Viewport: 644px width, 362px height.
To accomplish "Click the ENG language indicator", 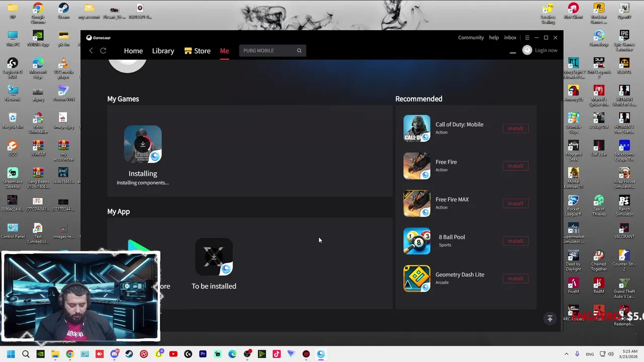I will 590,354.
